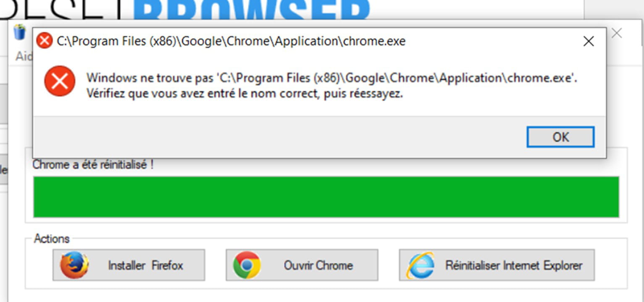Viewport: 644px width, 302px height.
Task: Click the 'Vérifiez que vous avez entré' line
Action: point(244,94)
